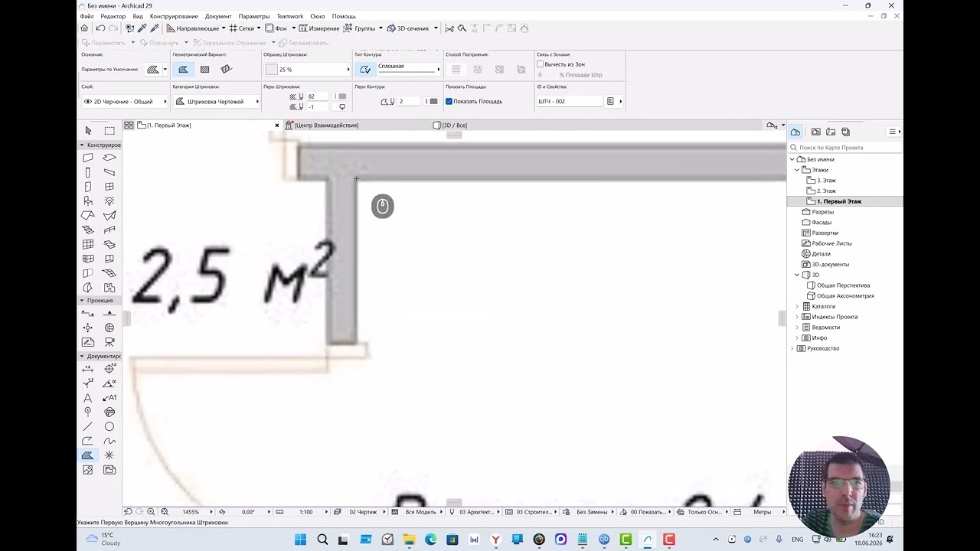The width and height of the screenshot is (980, 551).
Task: Select the active Fill (hatch) tool
Action: pos(88,455)
